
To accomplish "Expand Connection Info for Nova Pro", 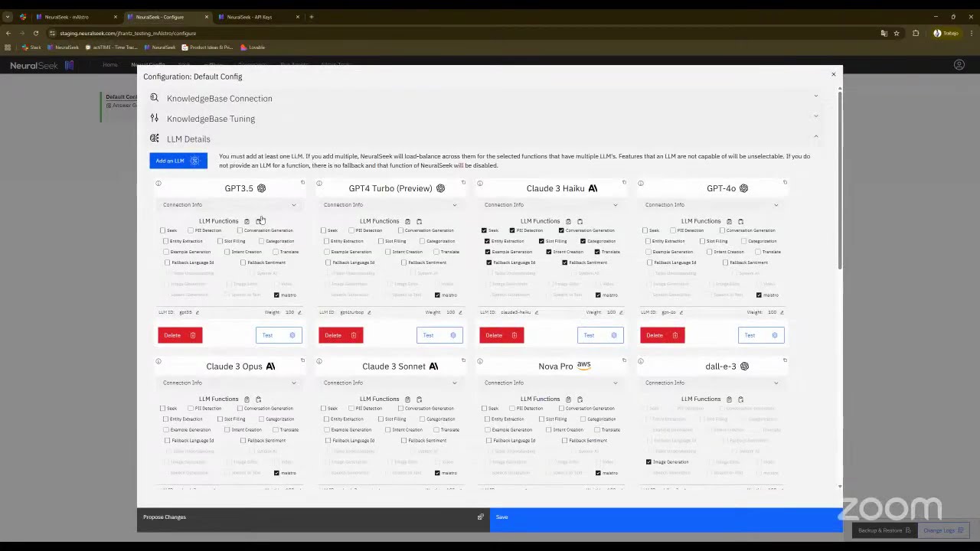I will coord(550,383).
